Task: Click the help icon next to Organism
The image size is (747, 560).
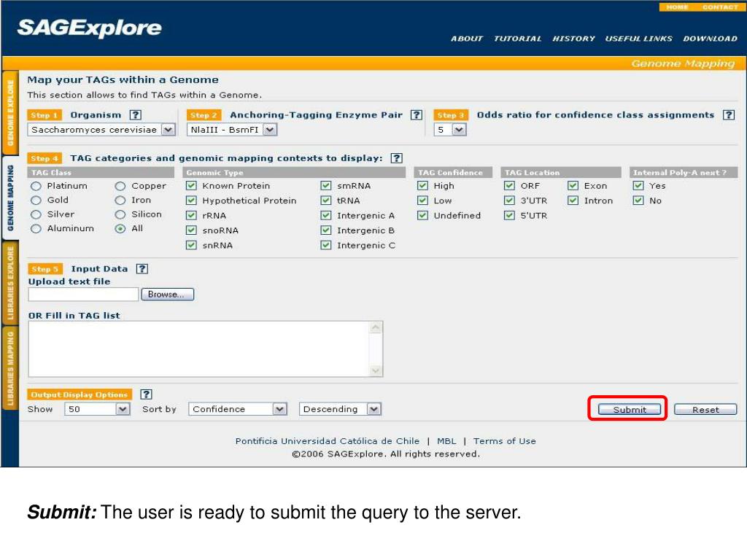Action: click(135, 115)
